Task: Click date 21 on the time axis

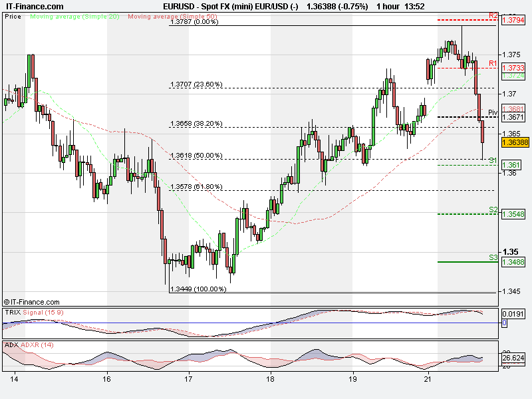Action: pyautogui.click(x=428, y=379)
